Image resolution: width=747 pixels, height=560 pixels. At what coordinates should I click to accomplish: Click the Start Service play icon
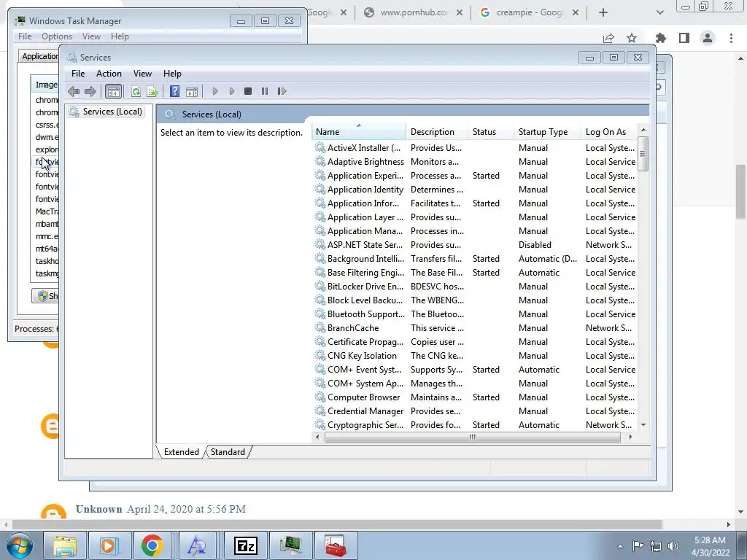(215, 91)
